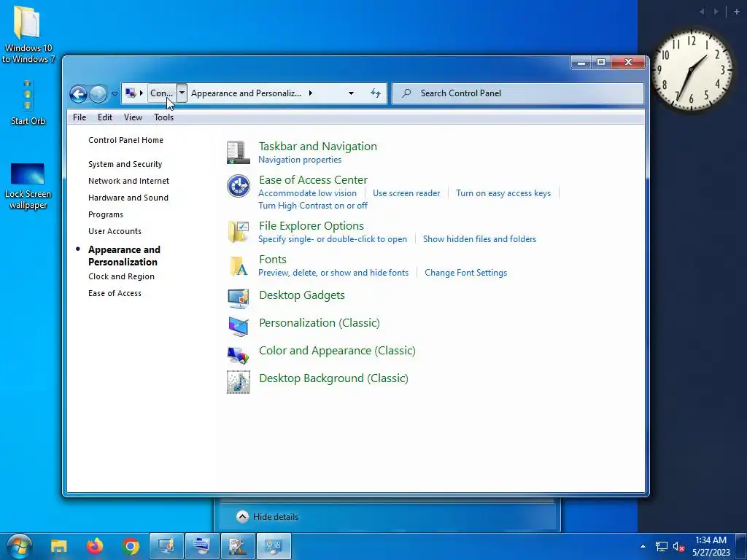This screenshot has width=747, height=560.
Task: Click Change Font Settings
Action: point(466,273)
